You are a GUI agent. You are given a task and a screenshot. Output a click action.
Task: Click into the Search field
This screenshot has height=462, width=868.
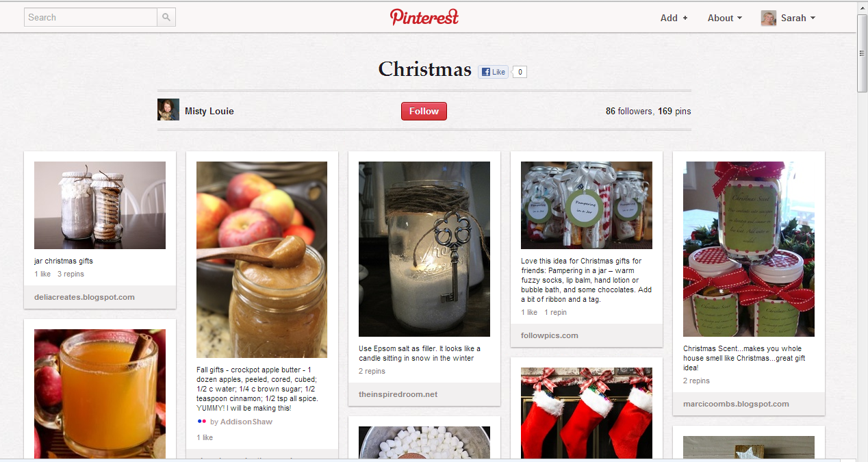tap(90, 18)
